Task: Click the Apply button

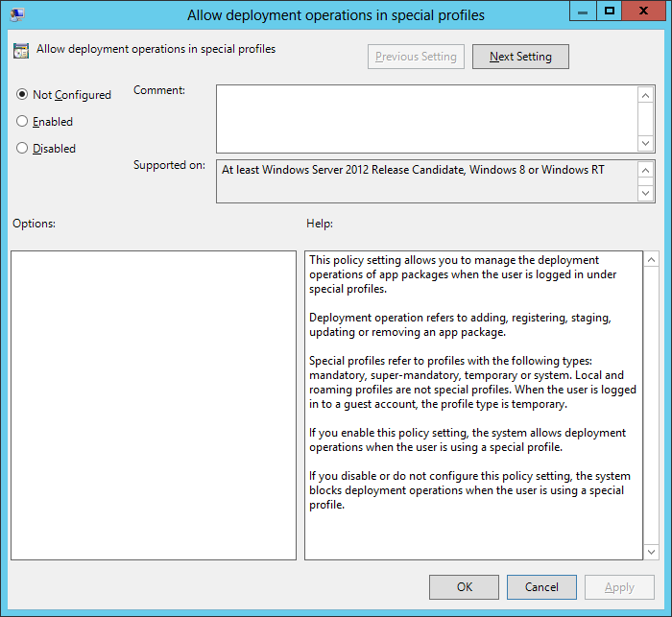Action: pyautogui.click(x=619, y=587)
